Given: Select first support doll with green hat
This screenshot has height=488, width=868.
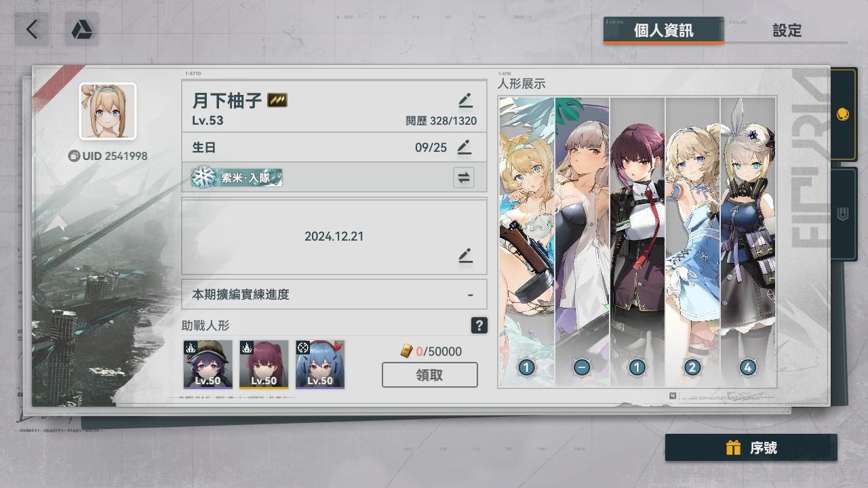Looking at the screenshot, I should [208, 364].
